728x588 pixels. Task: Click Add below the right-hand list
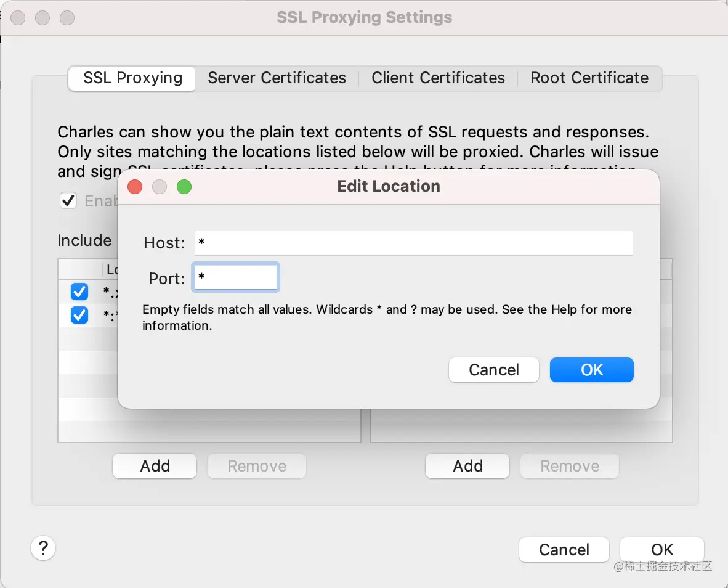point(467,466)
